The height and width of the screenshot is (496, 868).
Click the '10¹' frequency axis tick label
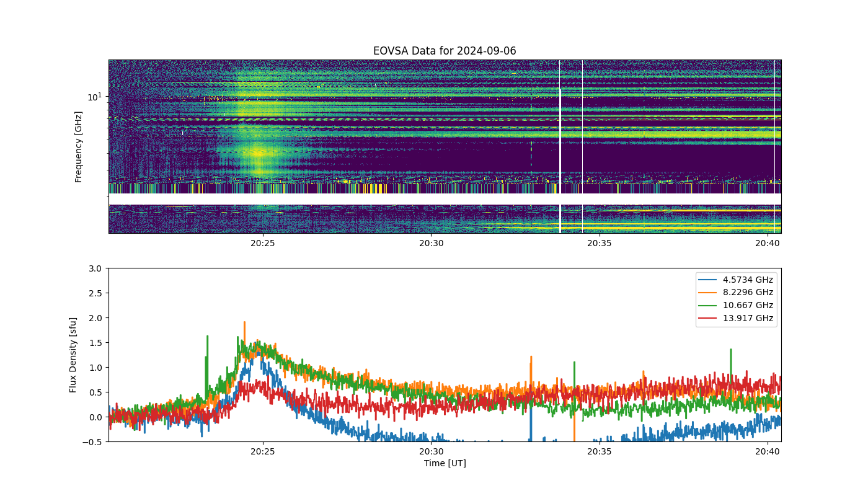tap(95, 96)
